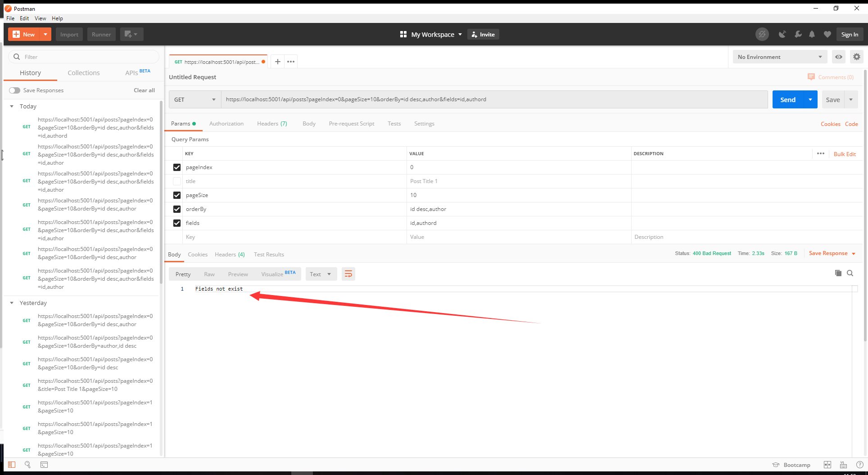Click the Send button
Screen dimensions: 868x475
pyautogui.click(x=788, y=99)
